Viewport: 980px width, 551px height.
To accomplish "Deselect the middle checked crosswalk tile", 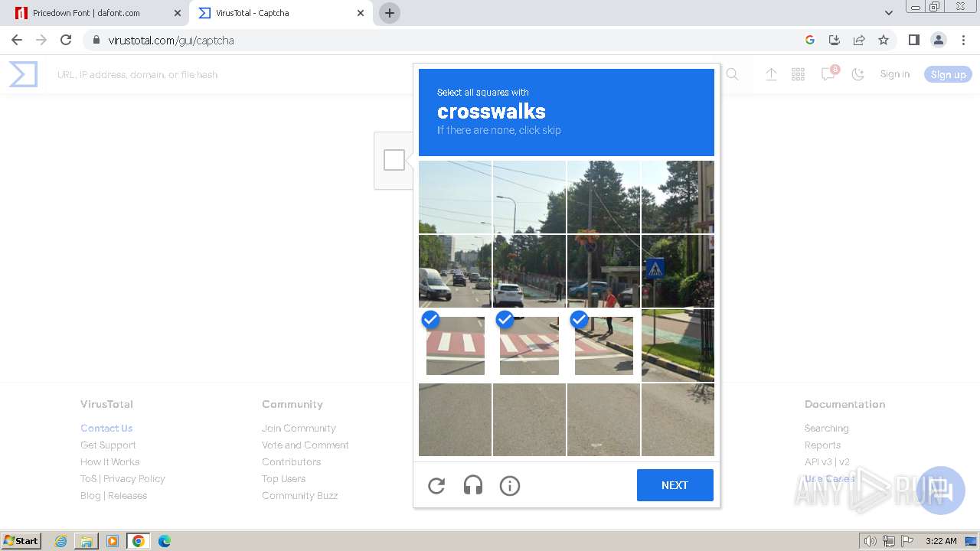I will point(529,346).
